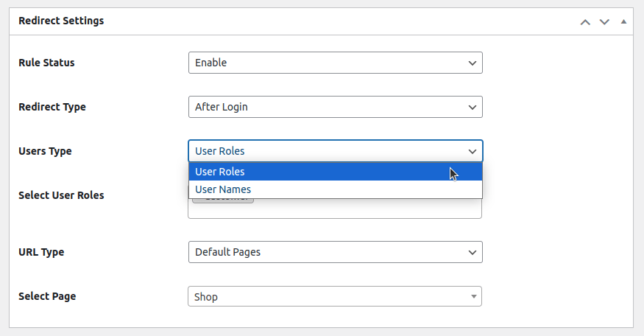
Task: Click the Rule Status label
Action: [46, 63]
